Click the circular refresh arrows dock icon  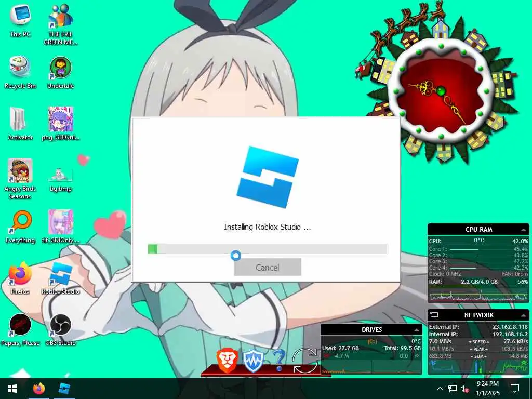tap(305, 361)
